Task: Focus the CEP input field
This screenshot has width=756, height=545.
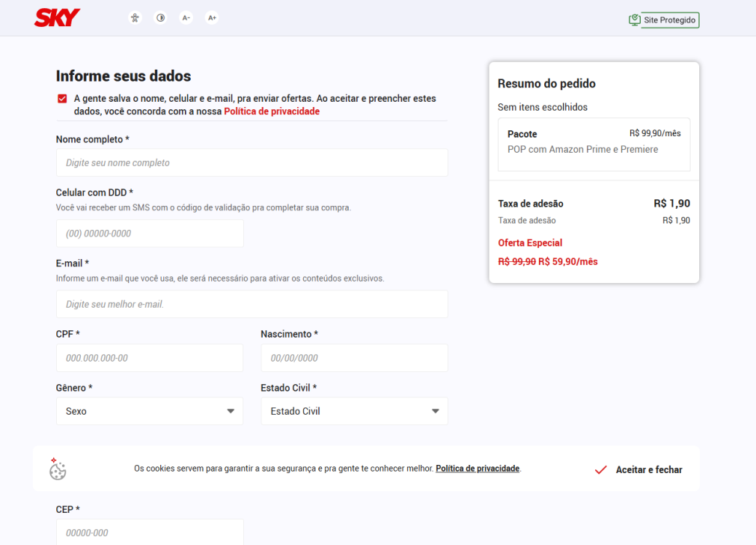Action: pos(150,532)
